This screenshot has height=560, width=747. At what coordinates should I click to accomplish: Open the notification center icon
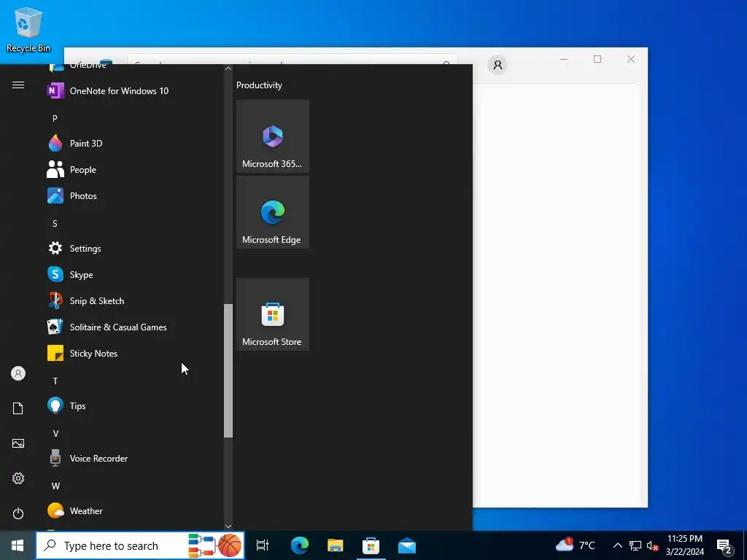pyautogui.click(x=724, y=546)
